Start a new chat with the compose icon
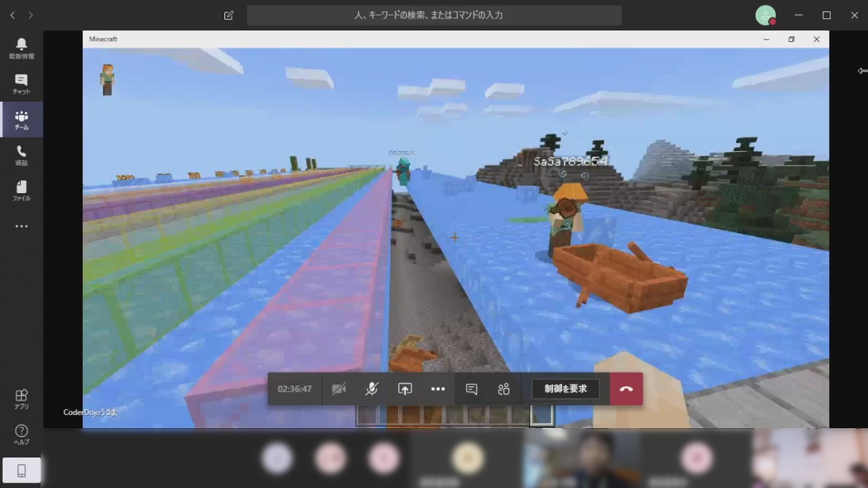 229,15
